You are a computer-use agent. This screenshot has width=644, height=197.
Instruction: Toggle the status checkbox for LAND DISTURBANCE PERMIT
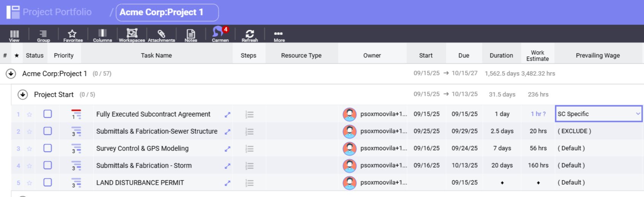click(x=48, y=182)
